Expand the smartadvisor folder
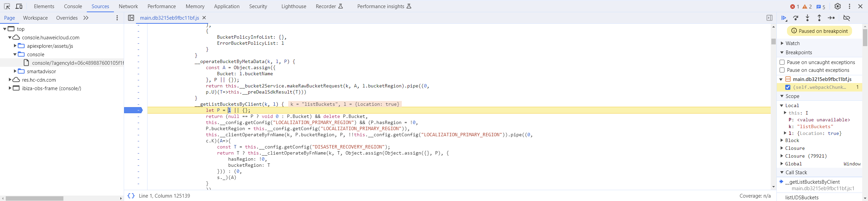The width and height of the screenshot is (868, 201). [15, 71]
